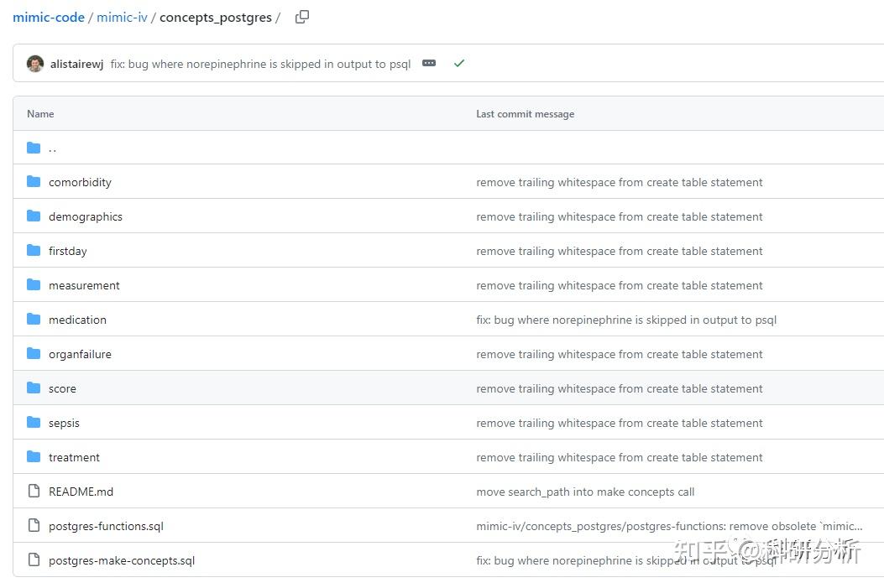Click the medication folder icon
884x588 pixels.
pos(34,320)
